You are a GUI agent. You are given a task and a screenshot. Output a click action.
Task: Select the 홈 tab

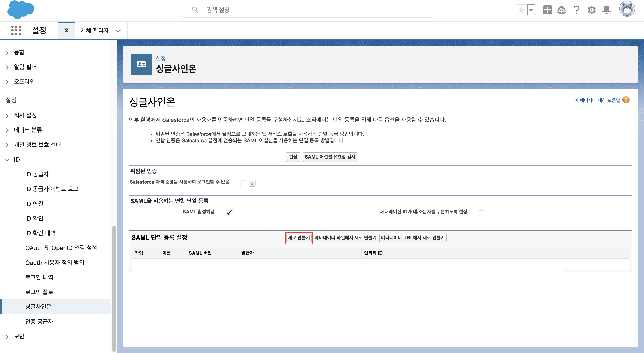(66, 30)
